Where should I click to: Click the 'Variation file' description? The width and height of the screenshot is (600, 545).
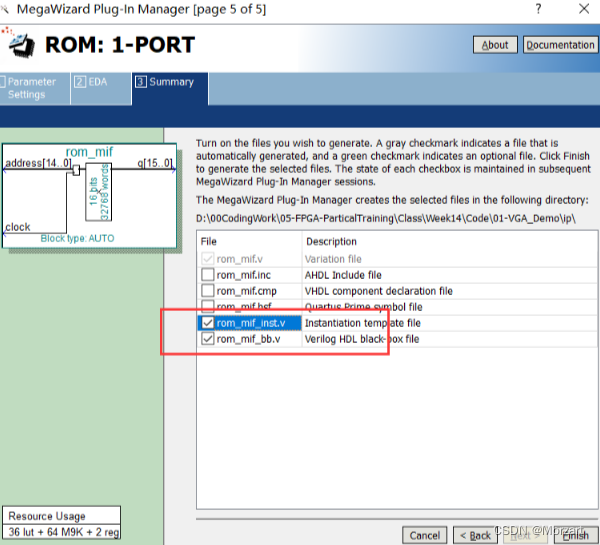(x=333, y=259)
